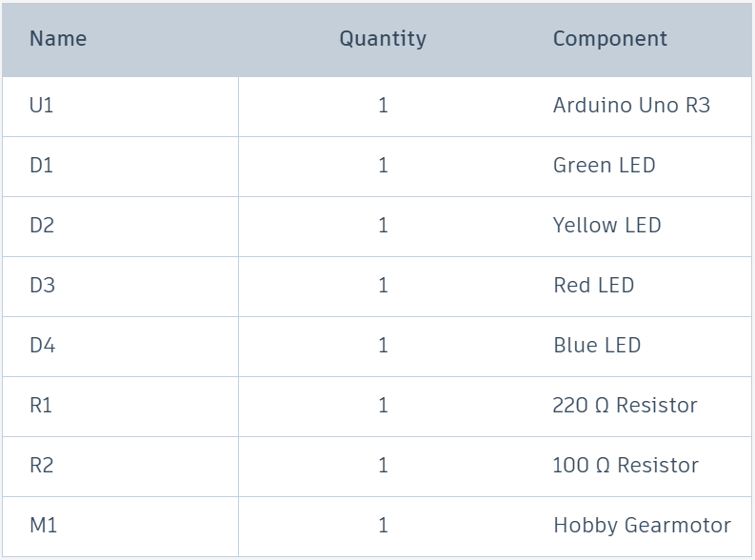Viewport: 755px width, 560px height.
Task: Select the Blue LED entry
Action: point(597,346)
